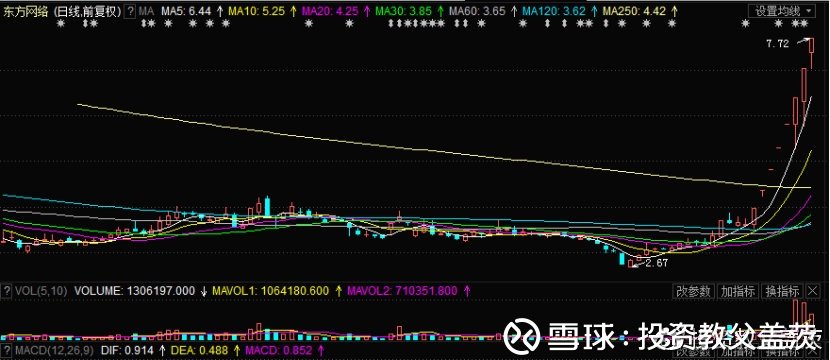This screenshot has width=830, height=360.
Task: Click the 换指标 button in VOL panel
Action: (782, 291)
